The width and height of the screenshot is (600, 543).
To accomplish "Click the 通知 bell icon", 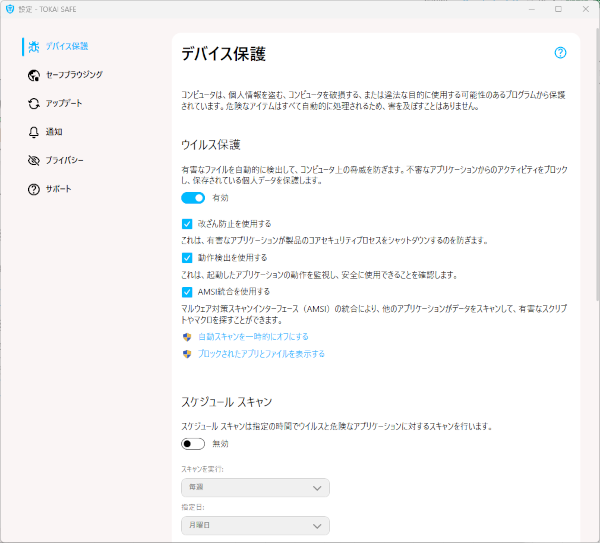I will (34, 132).
